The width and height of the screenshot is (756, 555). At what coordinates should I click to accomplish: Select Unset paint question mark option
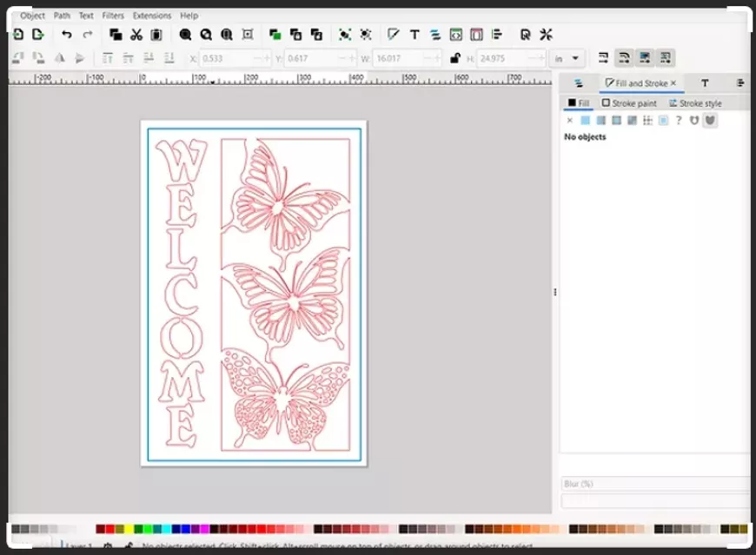(679, 121)
